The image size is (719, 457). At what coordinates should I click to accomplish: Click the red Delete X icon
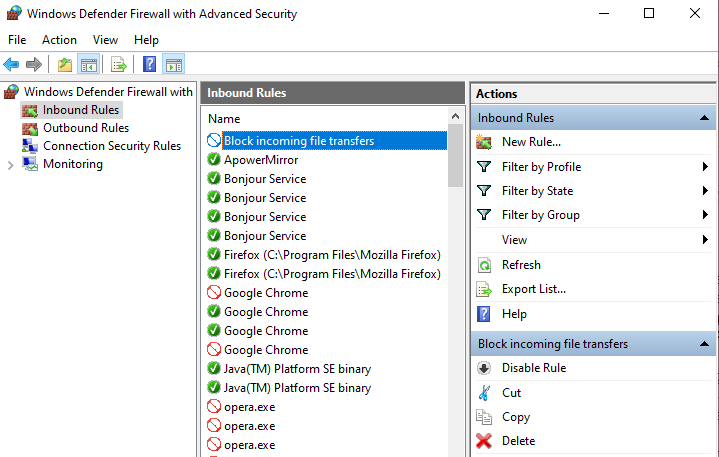(x=484, y=441)
